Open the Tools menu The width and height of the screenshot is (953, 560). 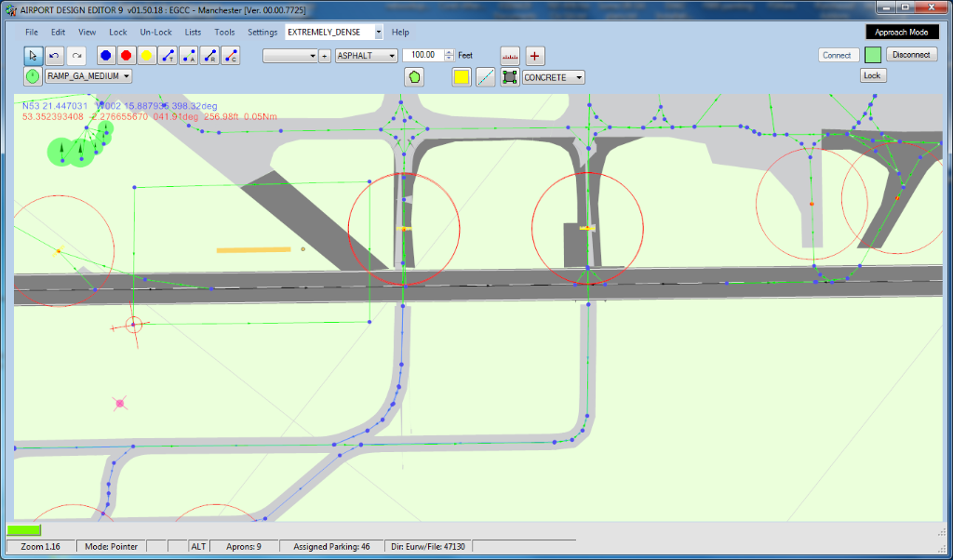224,33
